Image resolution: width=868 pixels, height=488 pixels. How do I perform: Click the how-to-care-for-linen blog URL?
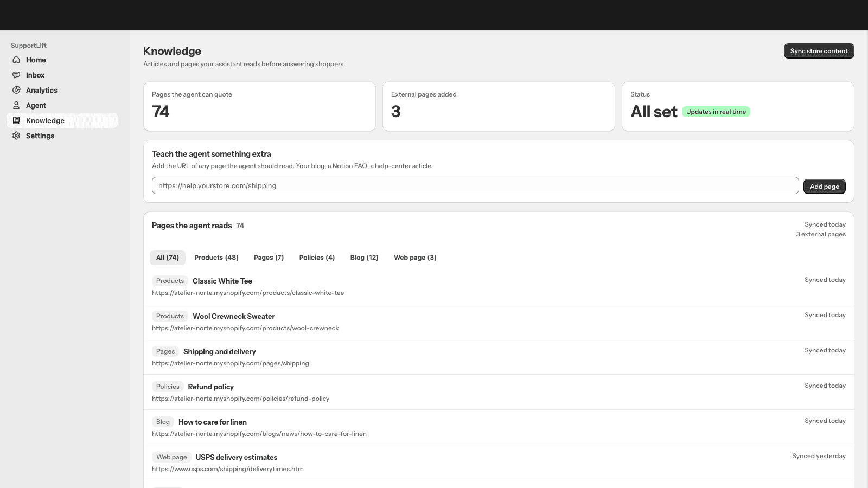(259, 434)
